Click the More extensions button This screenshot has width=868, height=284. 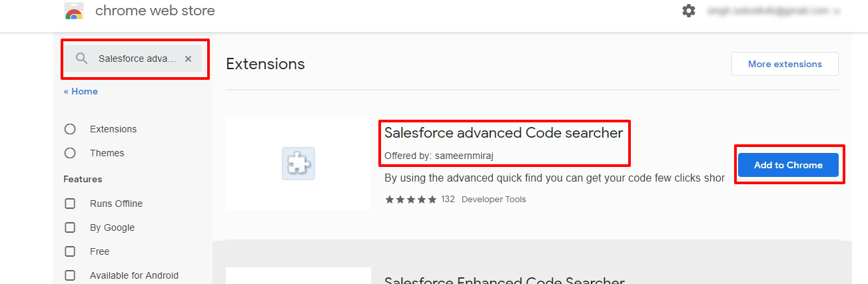click(x=785, y=64)
